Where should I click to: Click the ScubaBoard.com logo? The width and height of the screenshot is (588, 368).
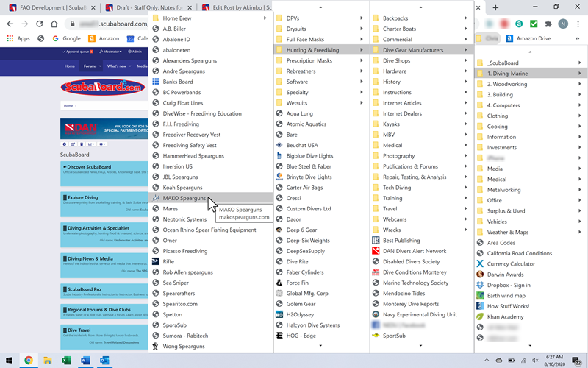103,87
